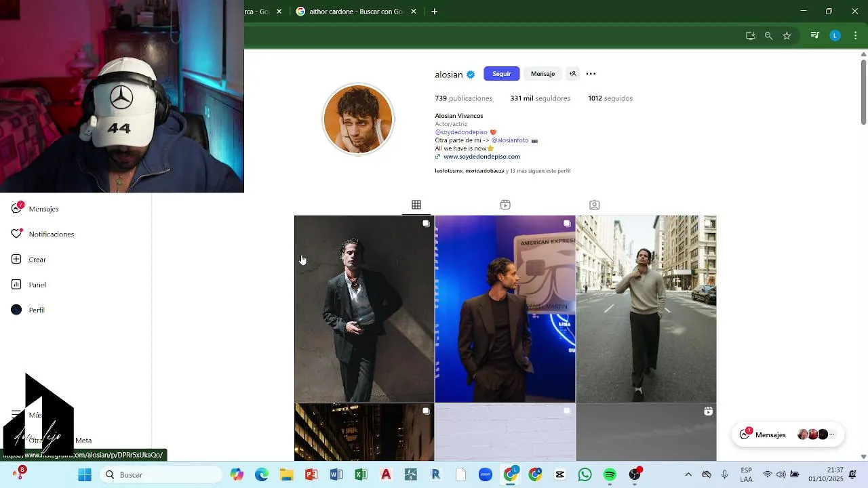Open Microsoft Edge from the taskbar
This screenshot has width=868, height=488.
(x=262, y=474)
